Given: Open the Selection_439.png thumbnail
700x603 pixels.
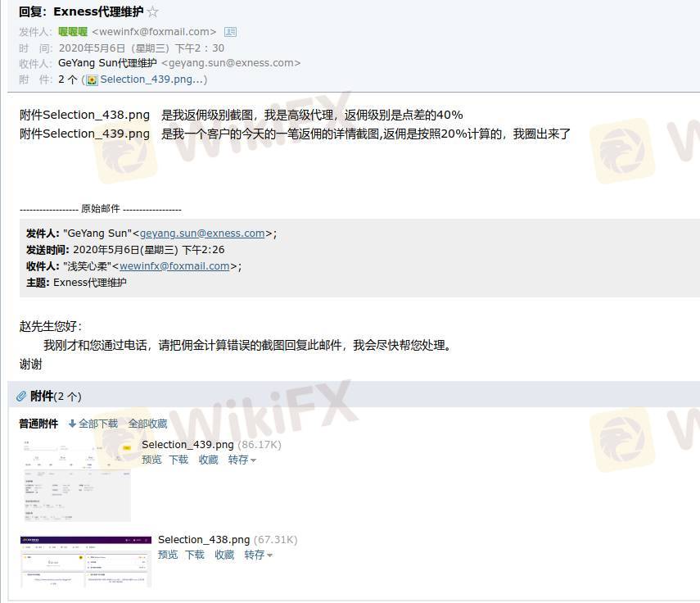Looking at the screenshot, I should coord(77,480).
